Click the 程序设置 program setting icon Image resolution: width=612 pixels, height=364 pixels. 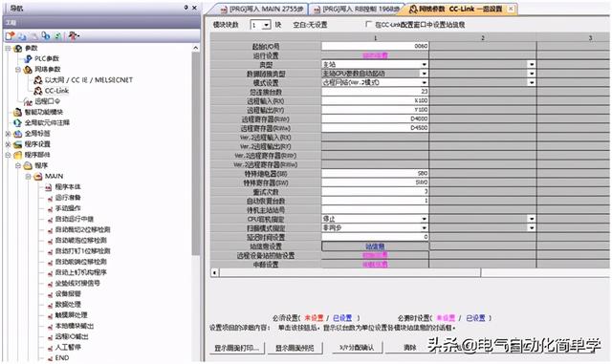[x=18, y=144]
